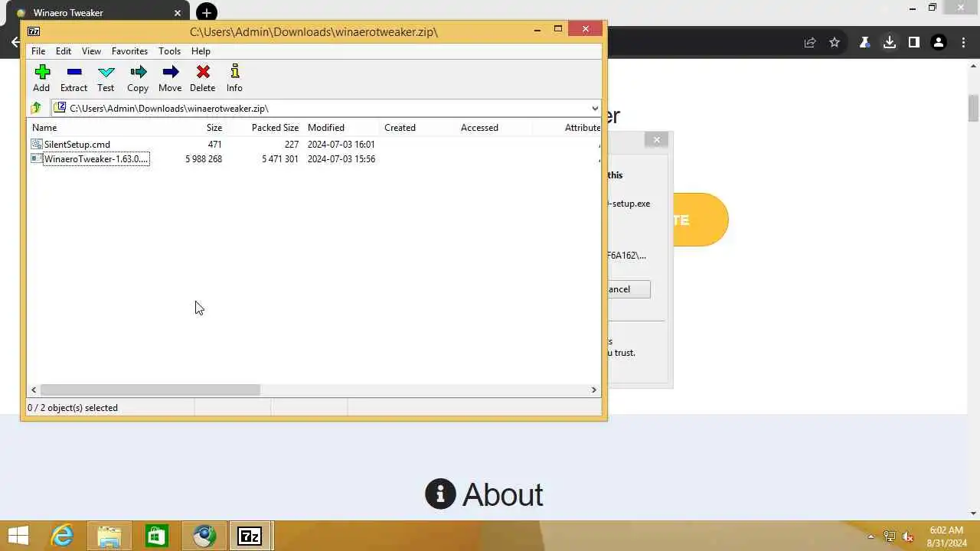This screenshot has width=980, height=551.
Task: Go up one folder level icon
Action: click(x=36, y=108)
